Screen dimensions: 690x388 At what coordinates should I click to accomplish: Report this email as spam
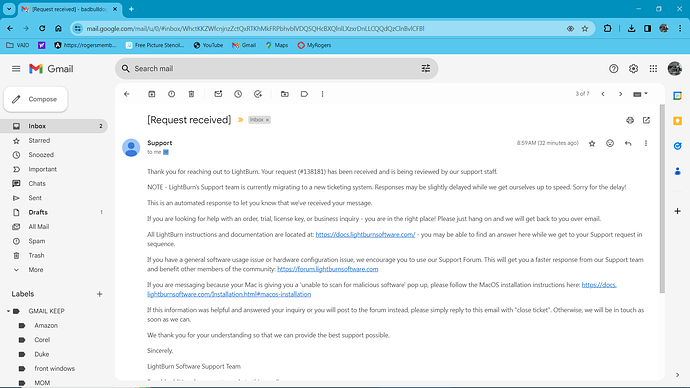[171, 94]
